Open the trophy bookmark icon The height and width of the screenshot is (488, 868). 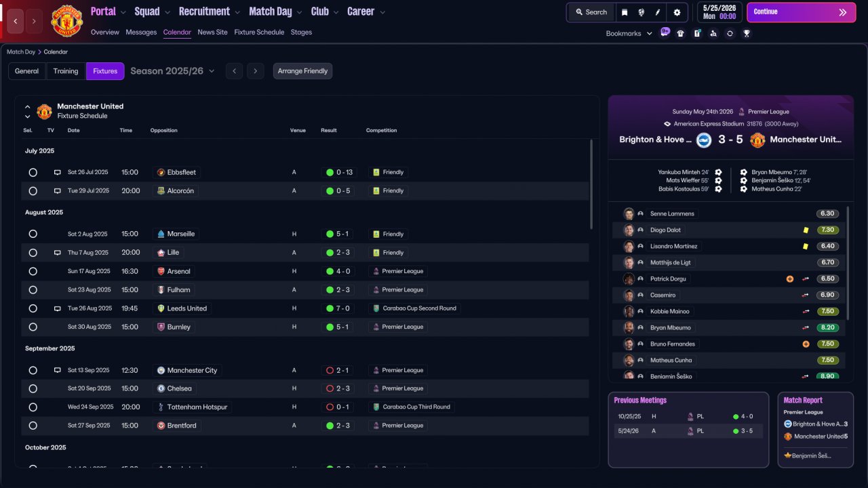click(x=747, y=33)
